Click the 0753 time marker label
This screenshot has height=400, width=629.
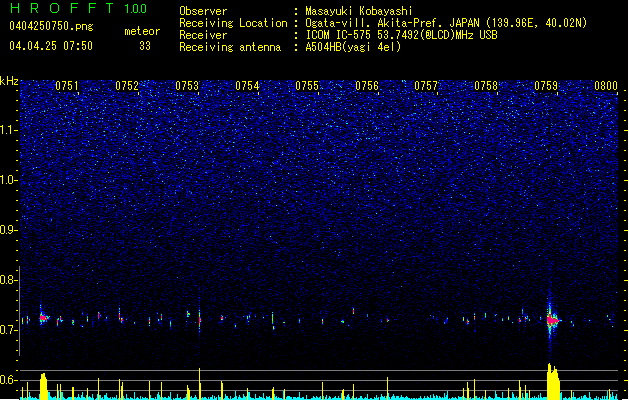(187, 86)
